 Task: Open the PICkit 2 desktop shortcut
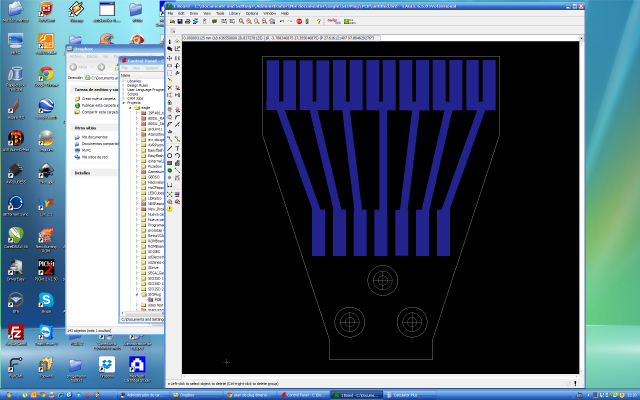(46, 265)
